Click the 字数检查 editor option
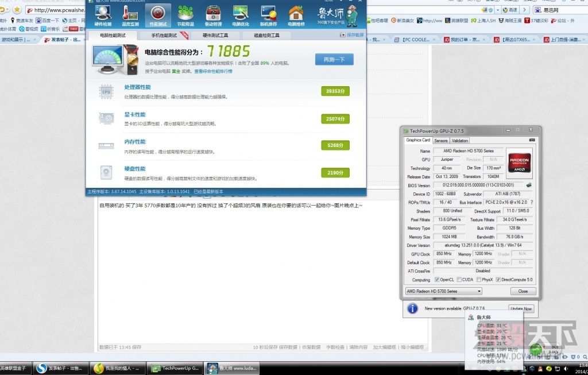 click(335, 347)
